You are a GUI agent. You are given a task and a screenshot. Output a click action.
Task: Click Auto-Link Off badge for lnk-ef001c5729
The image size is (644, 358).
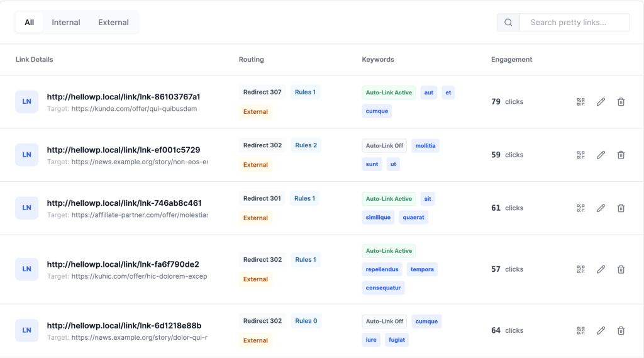coord(384,145)
